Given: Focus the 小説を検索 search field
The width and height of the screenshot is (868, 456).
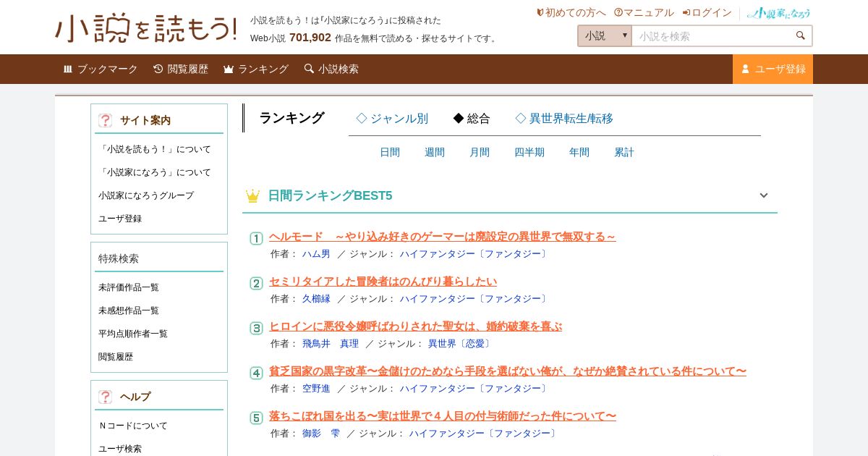Looking at the screenshot, I should click(712, 35).
